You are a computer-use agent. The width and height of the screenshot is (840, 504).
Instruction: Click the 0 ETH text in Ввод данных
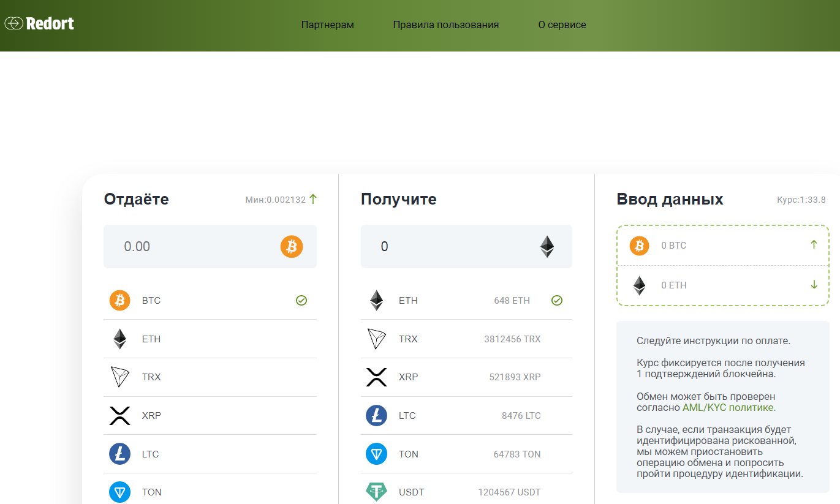[x=674, y=285]
